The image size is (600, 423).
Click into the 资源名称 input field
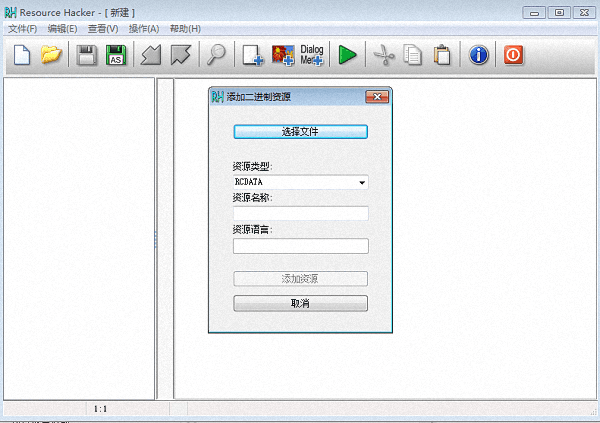tap(301, 214)
